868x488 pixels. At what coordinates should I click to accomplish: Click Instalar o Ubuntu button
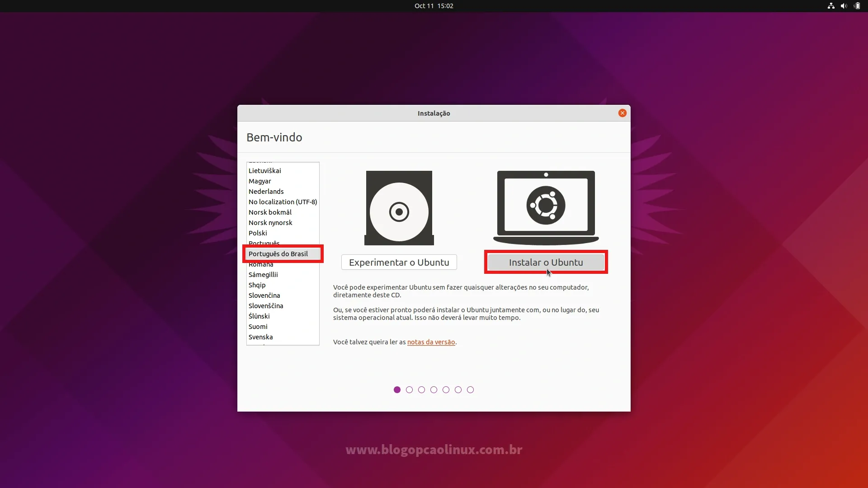pos(546,262)
